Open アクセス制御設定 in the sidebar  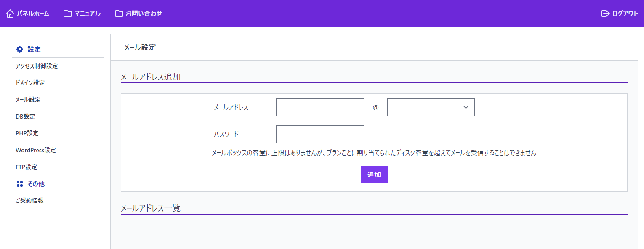tap(37, 66)
